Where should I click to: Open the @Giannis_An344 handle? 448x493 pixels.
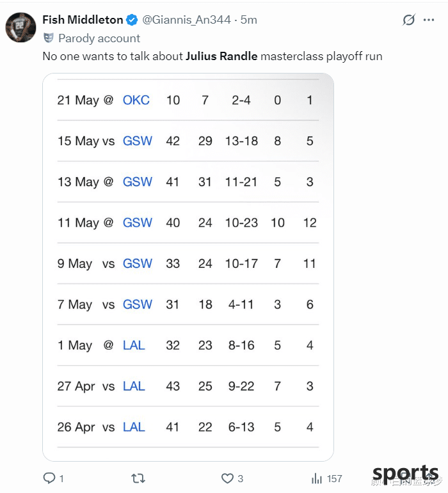pos(187,20)
